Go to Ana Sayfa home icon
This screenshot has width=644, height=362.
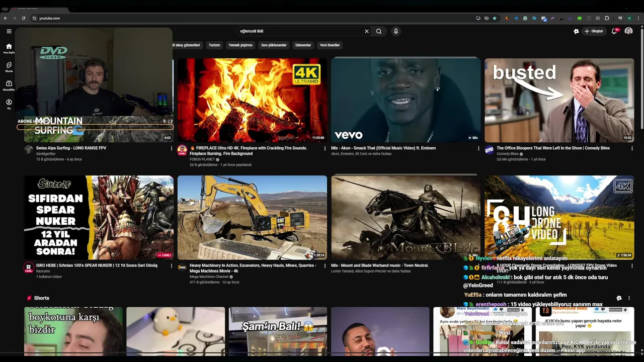click(x=9, y=48)
